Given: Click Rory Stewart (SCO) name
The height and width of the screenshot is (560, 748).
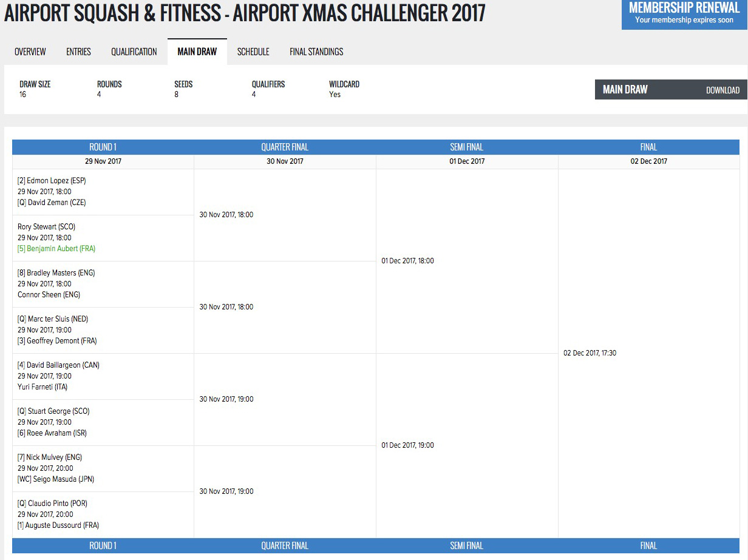Looking at the screenshot, I should [46, 227].
